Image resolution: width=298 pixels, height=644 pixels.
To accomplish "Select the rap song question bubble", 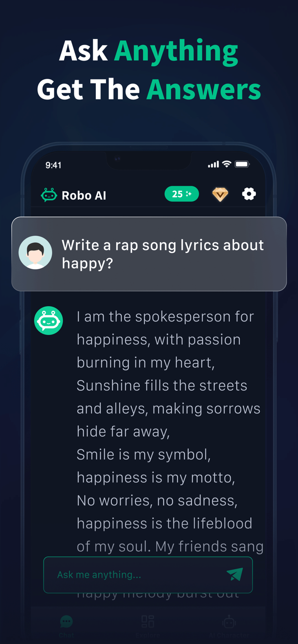I will click(149, 253).
